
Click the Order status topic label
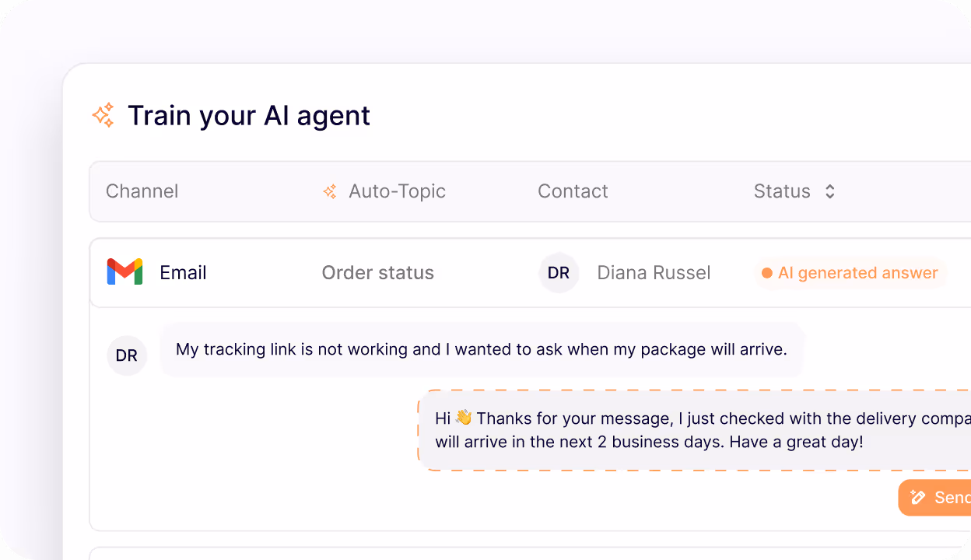point(377,273)
